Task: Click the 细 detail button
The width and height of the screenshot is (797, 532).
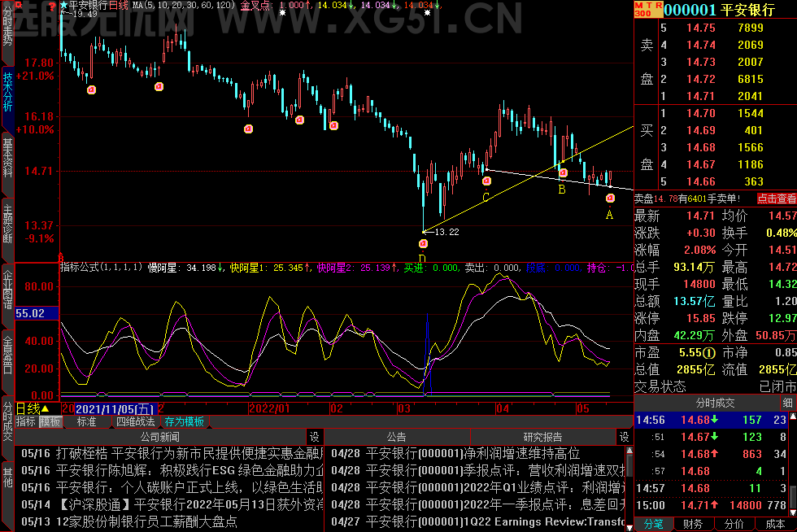Action: point(788,403)
